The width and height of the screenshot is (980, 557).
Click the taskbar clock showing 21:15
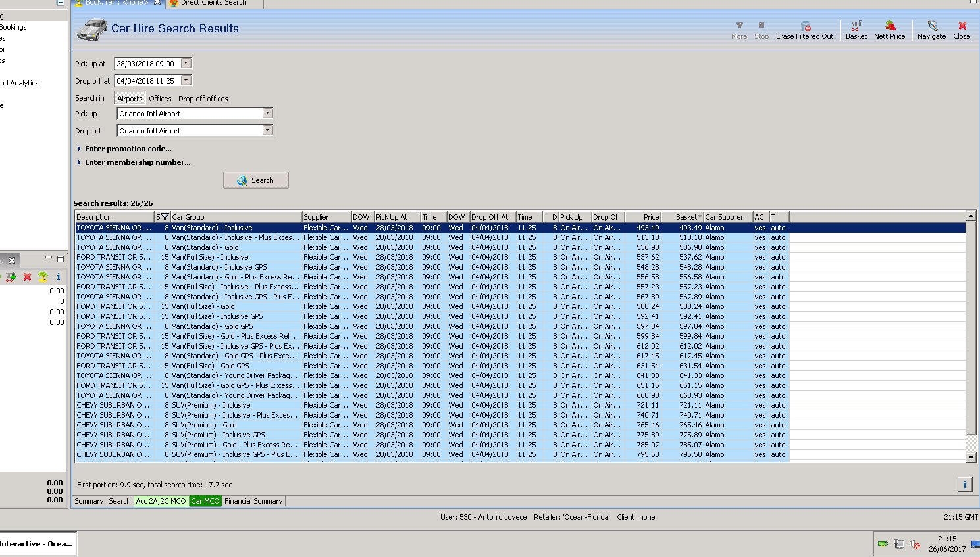point(947,539)
